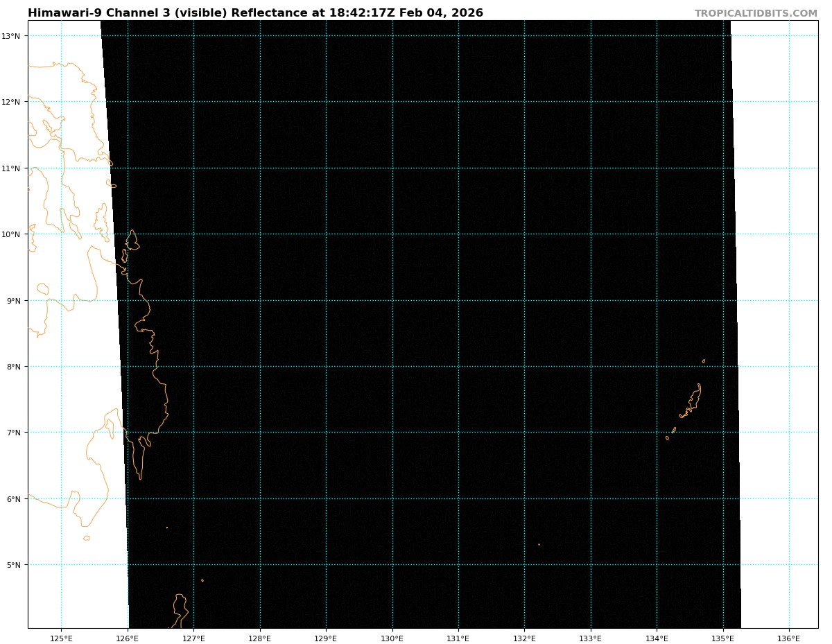Click the grid intersection of 130°E and 9°N
Image resolution: width=832 pixels, height=644 pixels.
coord(392,300)
